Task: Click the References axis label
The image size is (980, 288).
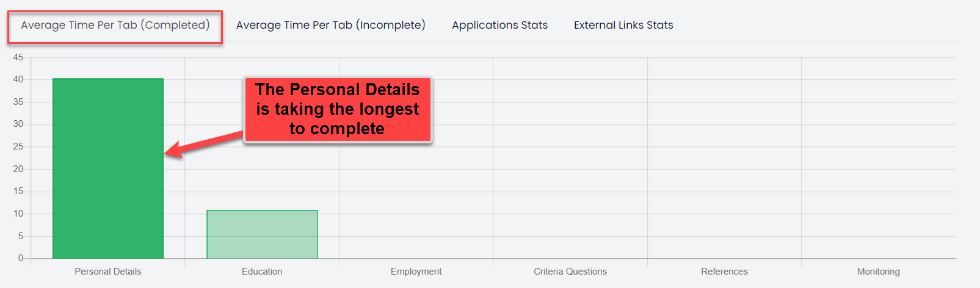Action: tap(724, 272)
